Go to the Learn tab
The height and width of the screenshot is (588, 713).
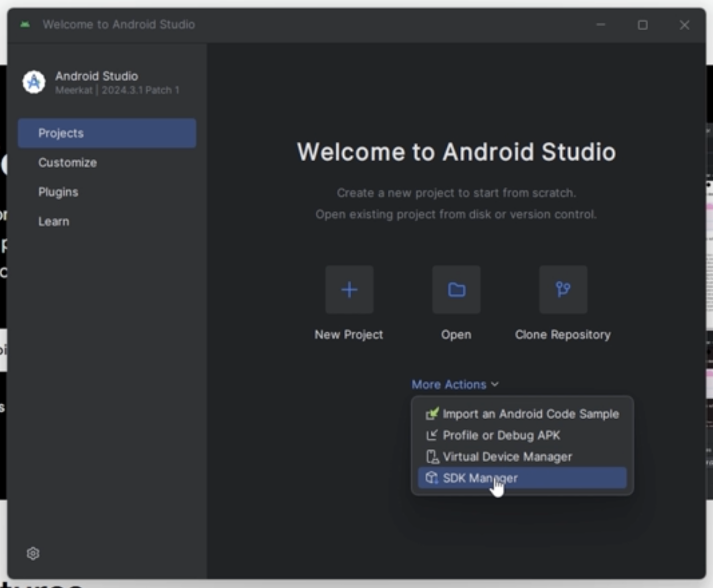coord(107,221)
